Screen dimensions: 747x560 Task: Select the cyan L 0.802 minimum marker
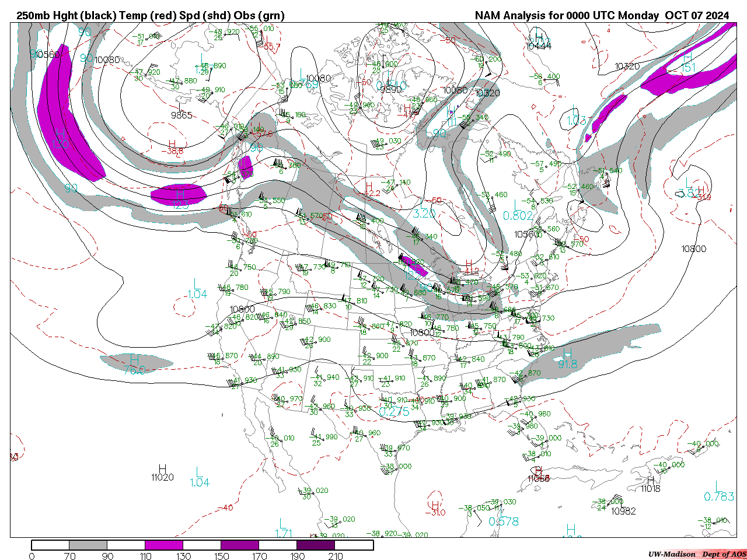tap(518, 209)
